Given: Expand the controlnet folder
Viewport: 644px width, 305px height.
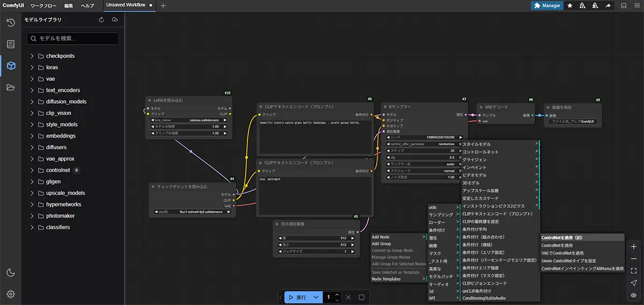Looking at the screenshot, I should [32, 170].
